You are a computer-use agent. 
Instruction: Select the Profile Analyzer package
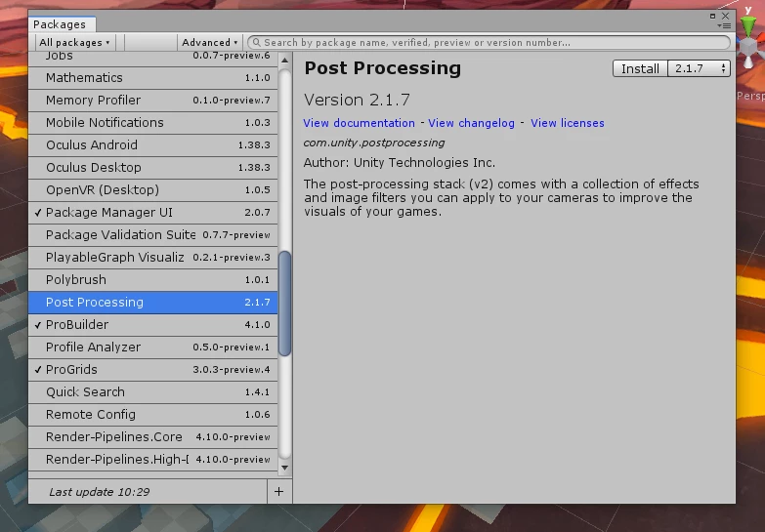[x=153, y=348]
